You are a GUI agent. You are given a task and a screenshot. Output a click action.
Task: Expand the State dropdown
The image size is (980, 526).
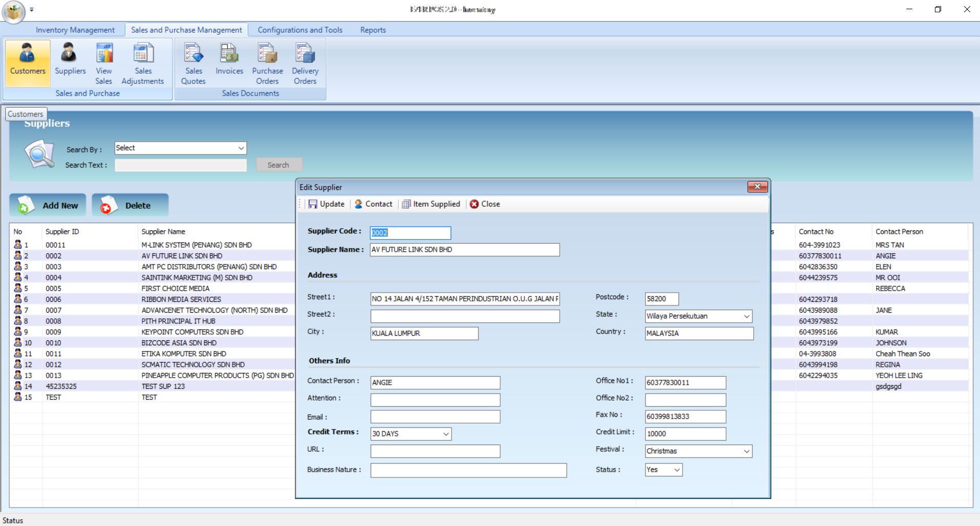point(747,316)
